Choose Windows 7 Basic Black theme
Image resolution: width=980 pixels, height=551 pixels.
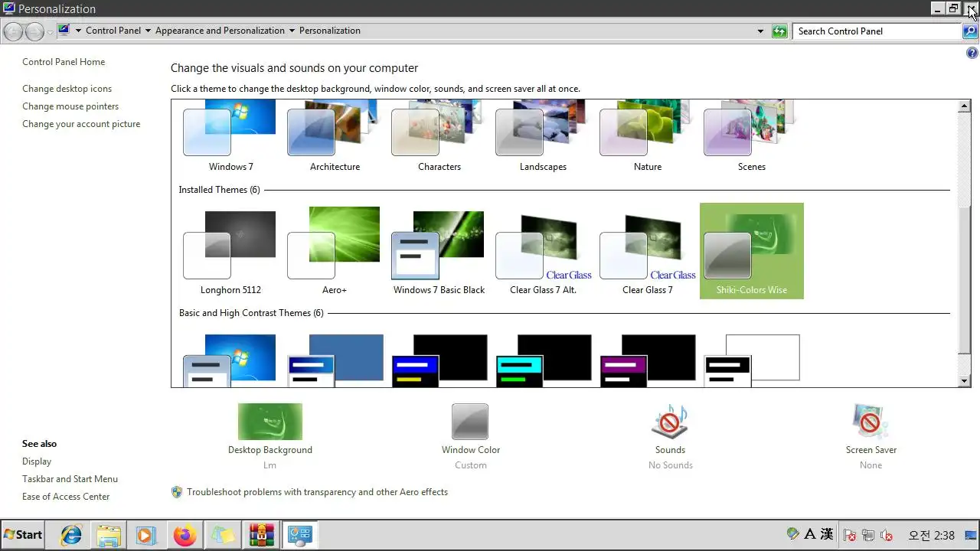tap(439, 251)
